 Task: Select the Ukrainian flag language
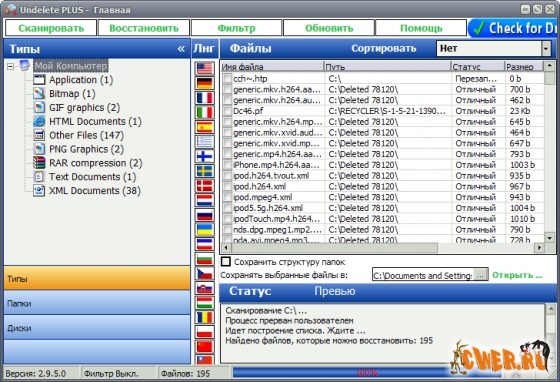pyautogui.click(x=205, y=229)
